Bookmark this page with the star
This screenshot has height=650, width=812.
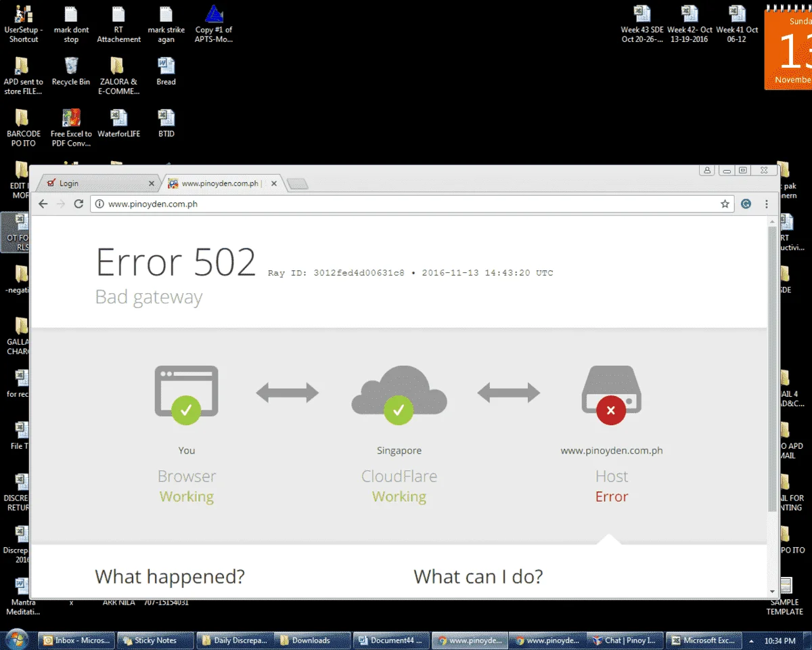click(x=725, y=204)
